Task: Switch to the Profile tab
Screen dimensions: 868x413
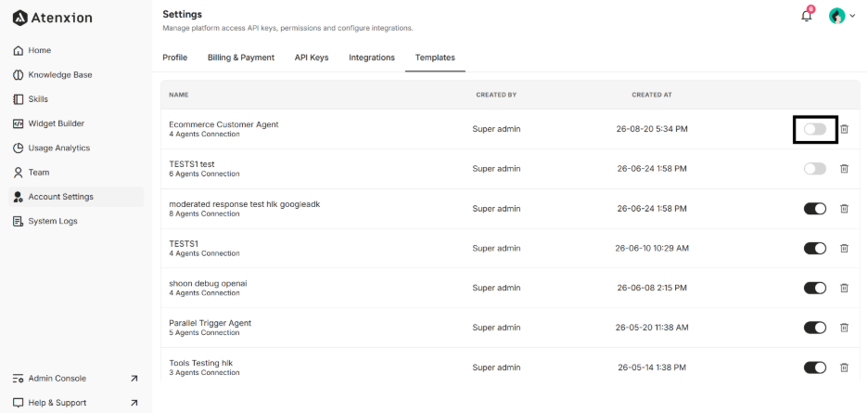Action: pos(175,58)
